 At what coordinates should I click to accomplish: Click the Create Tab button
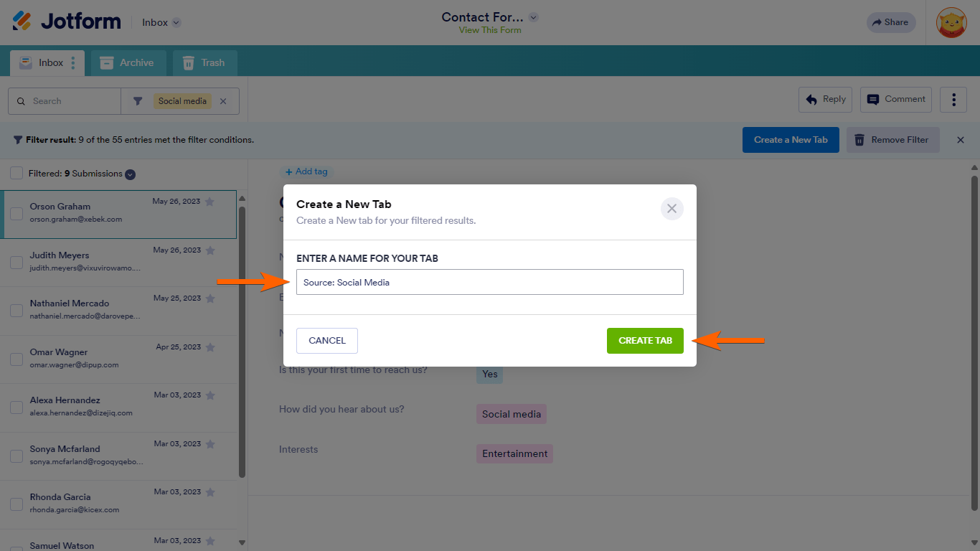(645, 341)
